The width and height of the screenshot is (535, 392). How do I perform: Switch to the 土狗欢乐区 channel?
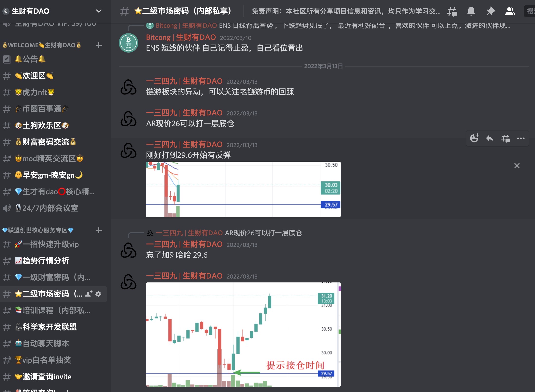(54, 125)
